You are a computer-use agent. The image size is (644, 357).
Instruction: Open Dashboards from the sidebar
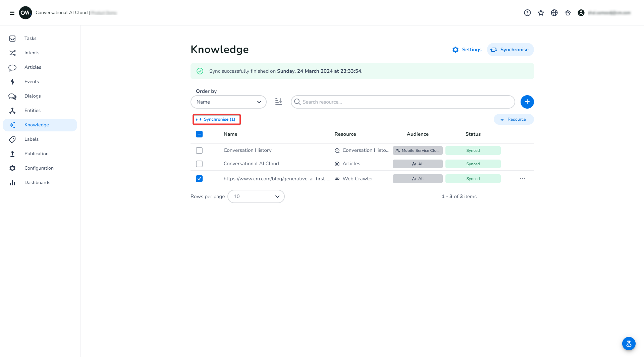pos(37,182)
